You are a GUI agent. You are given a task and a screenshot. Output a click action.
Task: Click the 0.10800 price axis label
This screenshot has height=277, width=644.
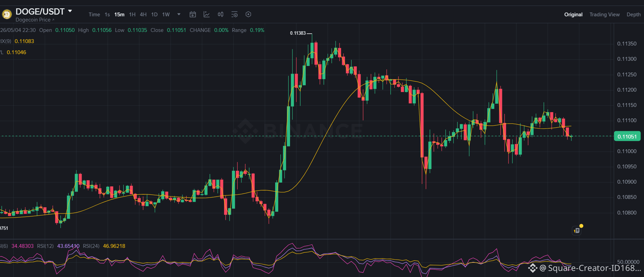point(627,213)
